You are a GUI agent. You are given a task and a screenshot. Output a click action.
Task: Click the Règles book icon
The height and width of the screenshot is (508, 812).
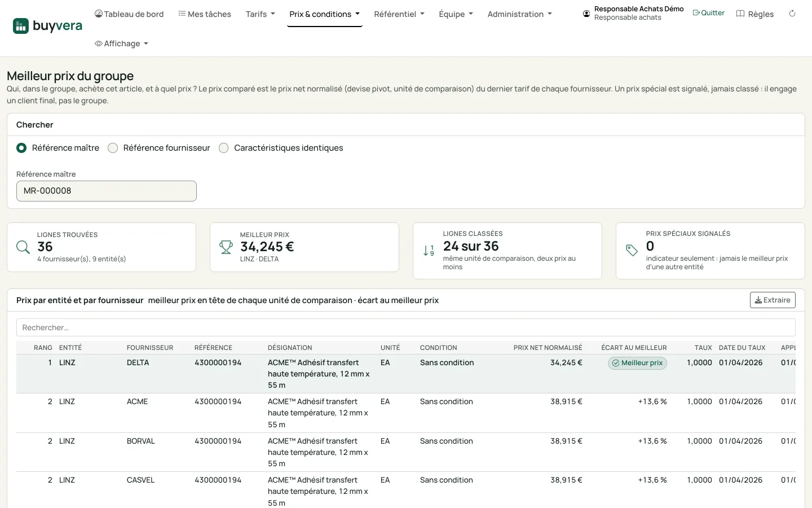point(740,14)
